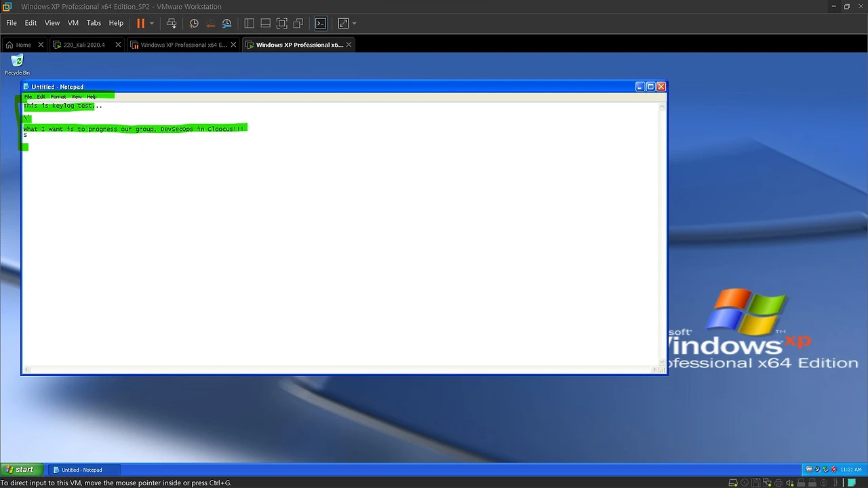Click the stretch guest display icon

(343, 23)
